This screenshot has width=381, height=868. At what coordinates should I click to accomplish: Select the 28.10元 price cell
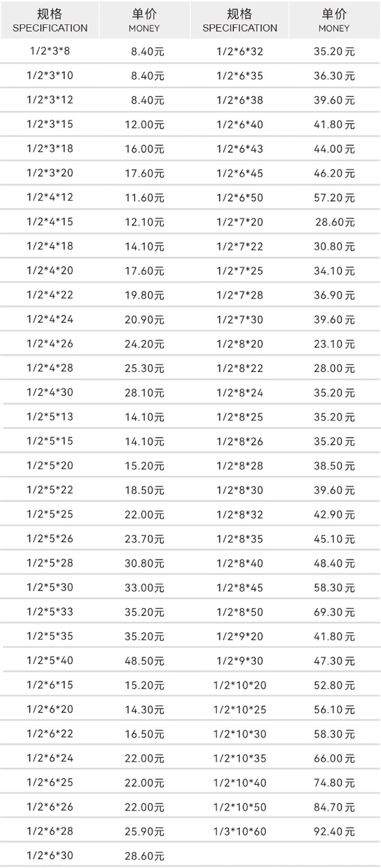point(144,393)
